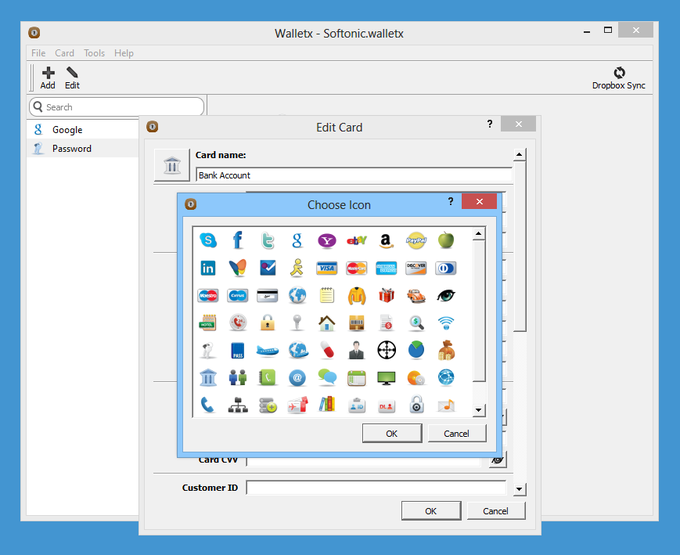Click Cancel in Edit Card dialog
Image resolution: width=680 pixels, height=555 pixels.
click(496, 511)
